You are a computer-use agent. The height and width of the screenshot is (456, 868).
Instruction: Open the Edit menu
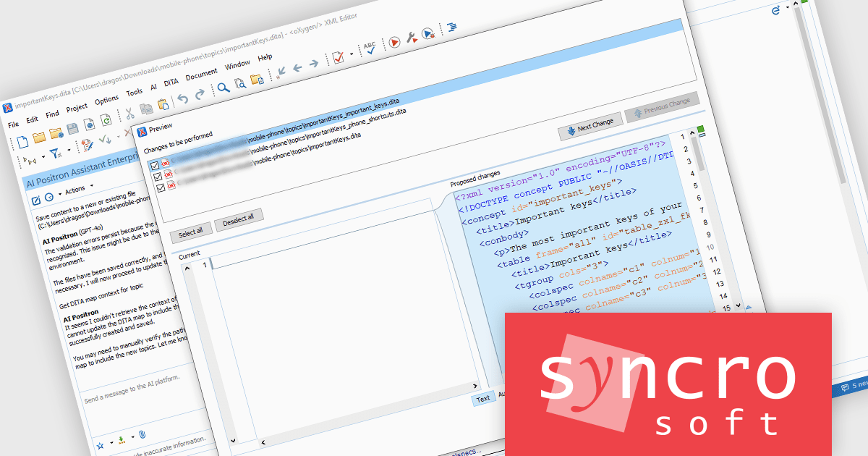pyautogui.click(x=33, y=119)
